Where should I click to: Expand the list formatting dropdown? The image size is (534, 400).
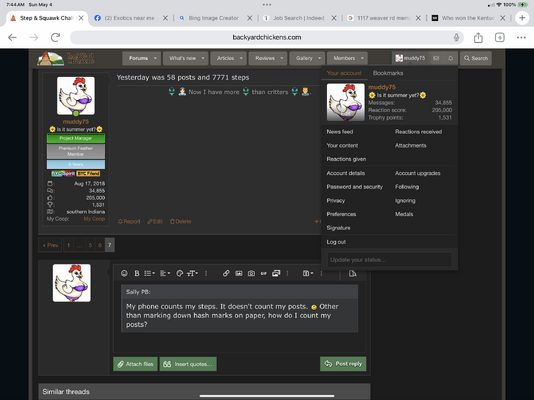pos(149,273)
